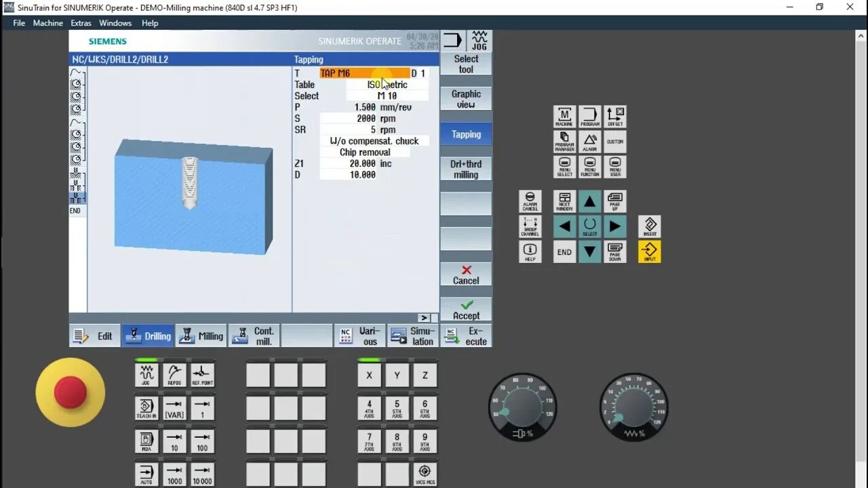868x488 pixels.
Task: Open the Help menu
Action: [x=150, y=23]
